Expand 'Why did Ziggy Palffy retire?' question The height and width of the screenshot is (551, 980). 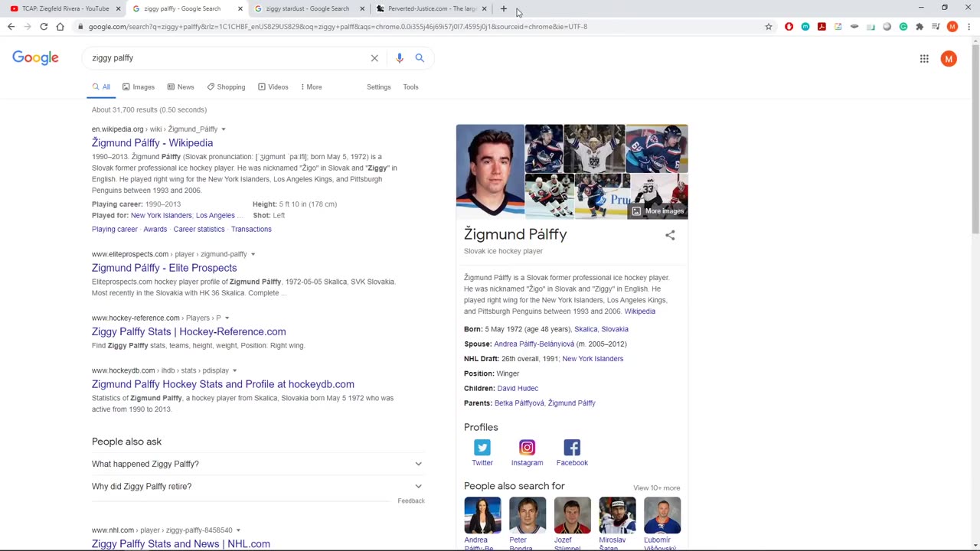tap(256, 486)
